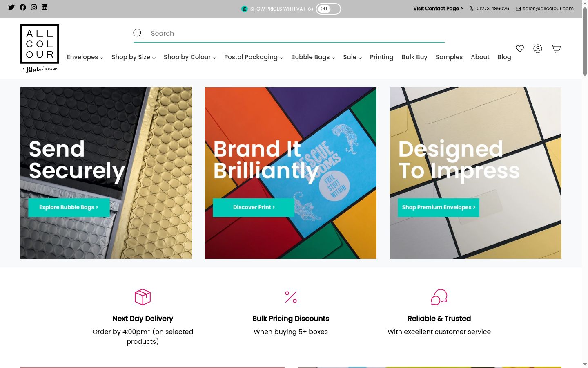Open the Twitter social icon
Image resolution: width=588 pixels, height=368 pixels.
point(11,7)
